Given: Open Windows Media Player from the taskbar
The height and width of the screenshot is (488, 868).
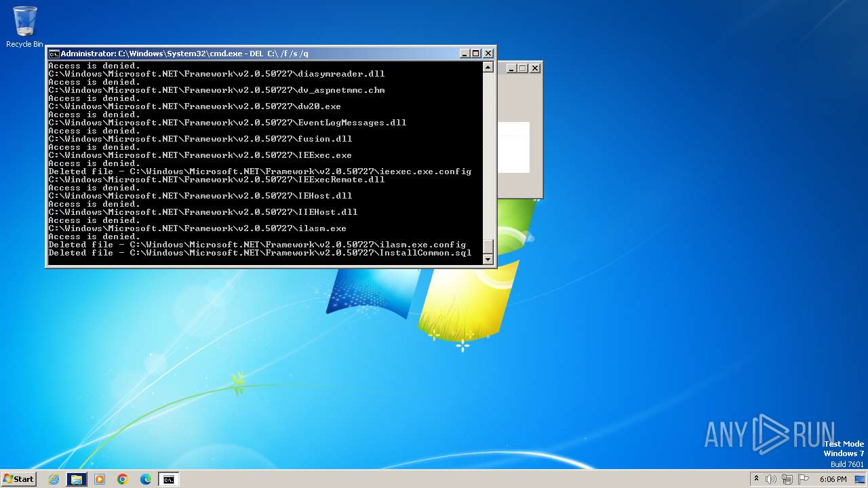Looking at the screenshot, I should coord(100,479).
